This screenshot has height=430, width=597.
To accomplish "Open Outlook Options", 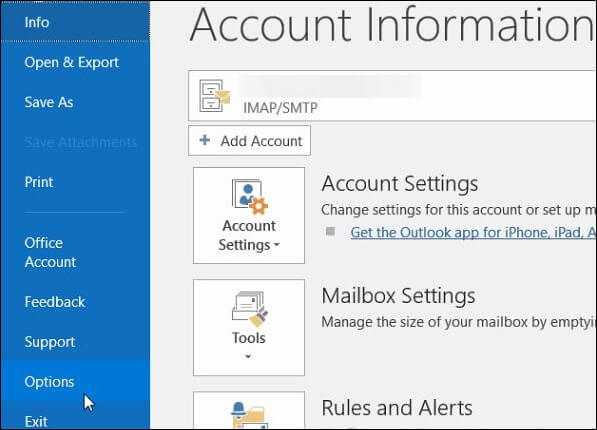I will [x=75, y=382].
